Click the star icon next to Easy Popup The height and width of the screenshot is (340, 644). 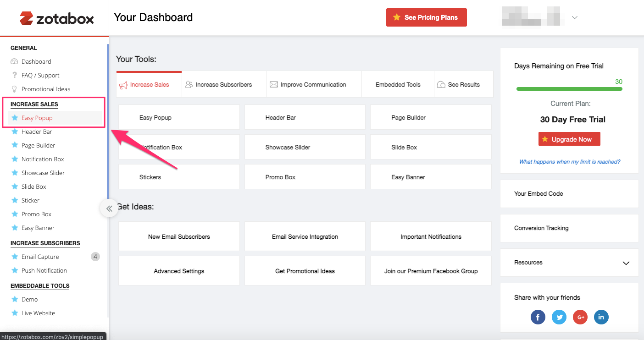pos(15,118)
